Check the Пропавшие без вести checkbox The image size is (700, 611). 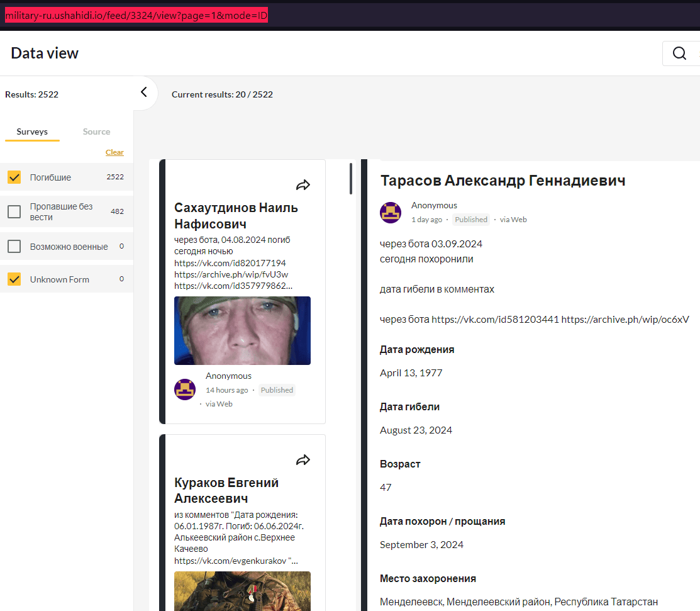pyautogui.click(x=14, y=212)
